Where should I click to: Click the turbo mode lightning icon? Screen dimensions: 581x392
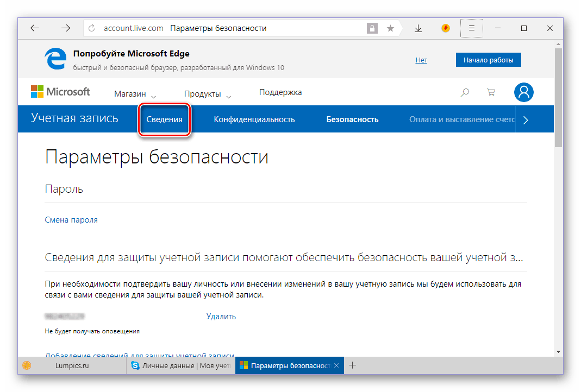[446, 28]
